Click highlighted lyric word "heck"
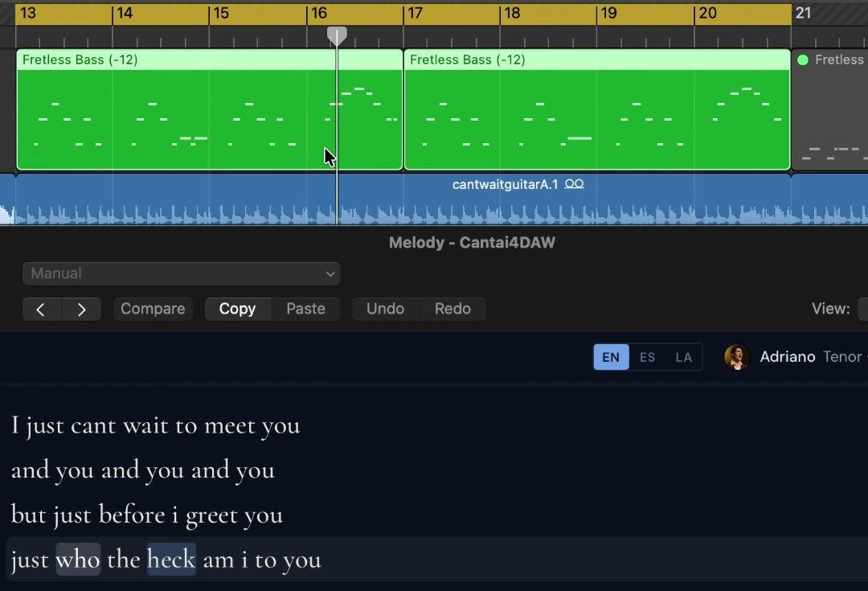Image resolution: width=868 pixels, height=591 pixels. [172, 560]
